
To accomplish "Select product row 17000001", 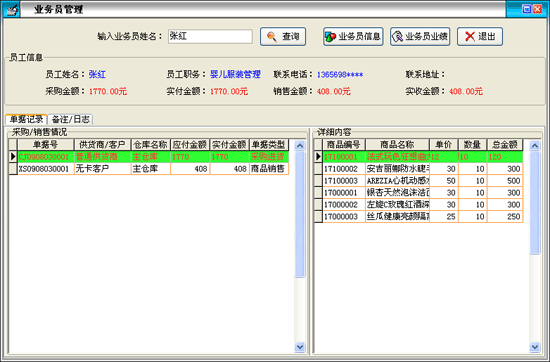I will 423,193.
